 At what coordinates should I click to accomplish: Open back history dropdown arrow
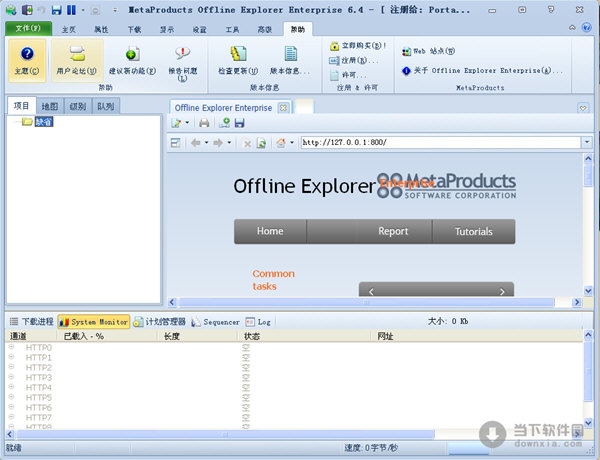206,143
